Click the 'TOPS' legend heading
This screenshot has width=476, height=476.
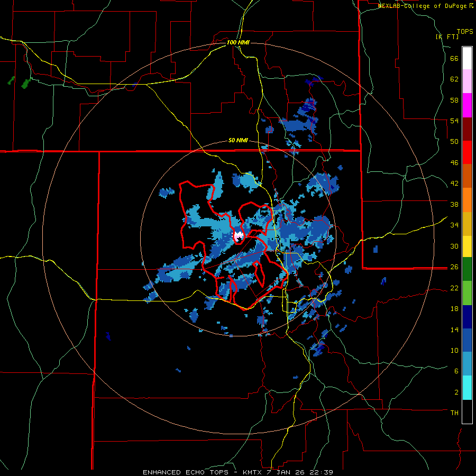[465, 32]
